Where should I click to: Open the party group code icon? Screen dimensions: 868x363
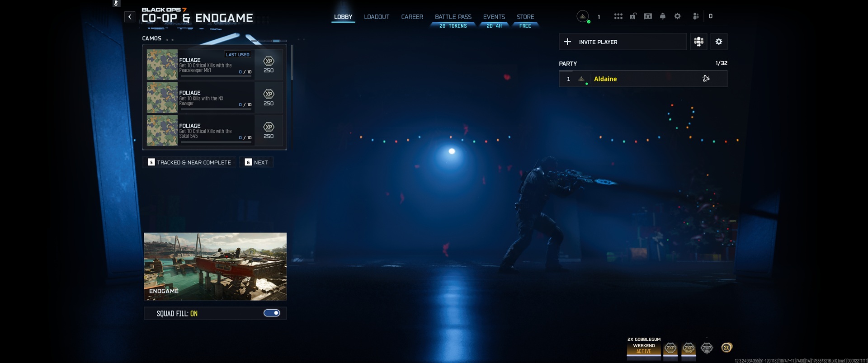coord(698,42)
